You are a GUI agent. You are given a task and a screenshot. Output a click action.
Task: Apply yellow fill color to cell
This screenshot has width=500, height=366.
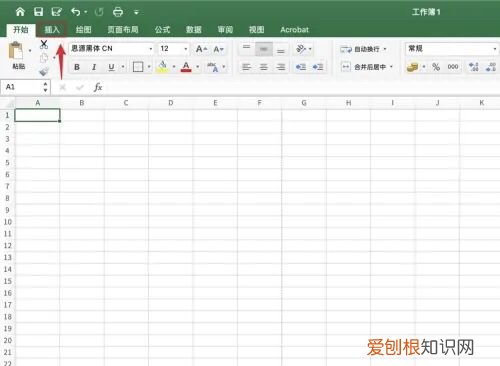coord(163,67)
